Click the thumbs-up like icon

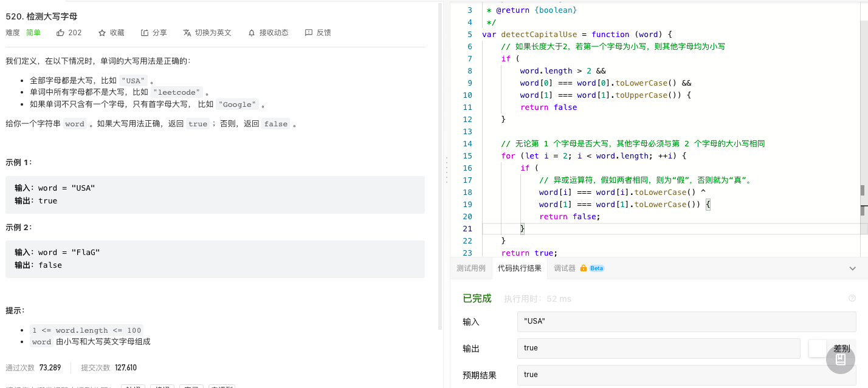click(x=60, y=33)
